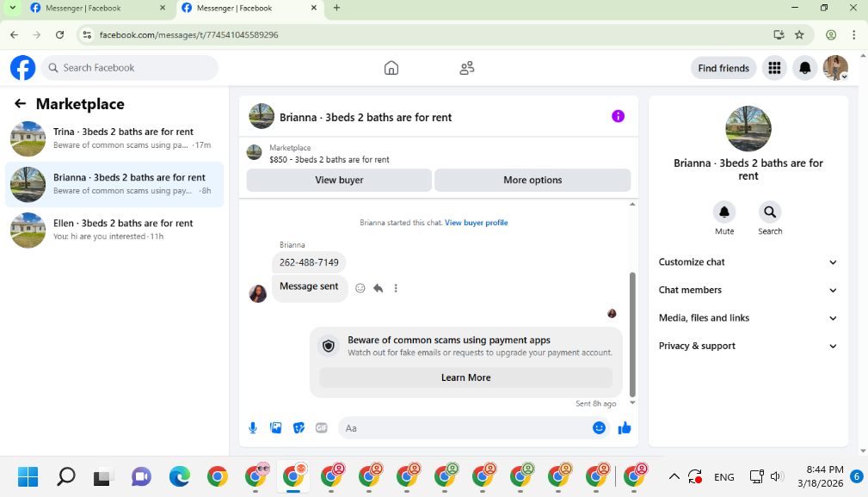Open the Facebook logo home link

[x=22, y=68]
